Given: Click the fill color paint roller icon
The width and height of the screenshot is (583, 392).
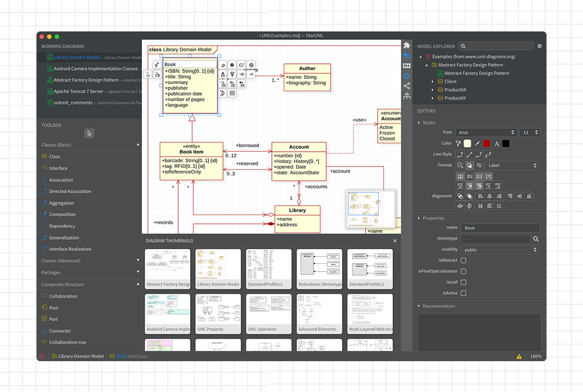Looking at the screenshot, I should tap(458, 143).
